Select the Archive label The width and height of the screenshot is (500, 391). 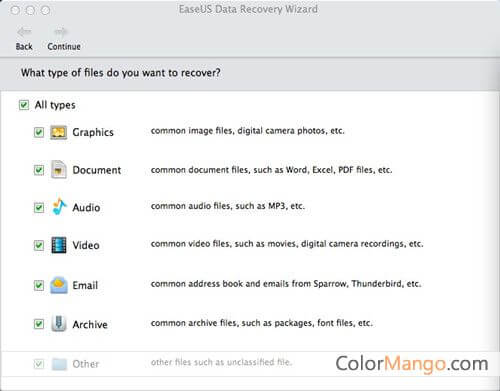pos(90,324)
